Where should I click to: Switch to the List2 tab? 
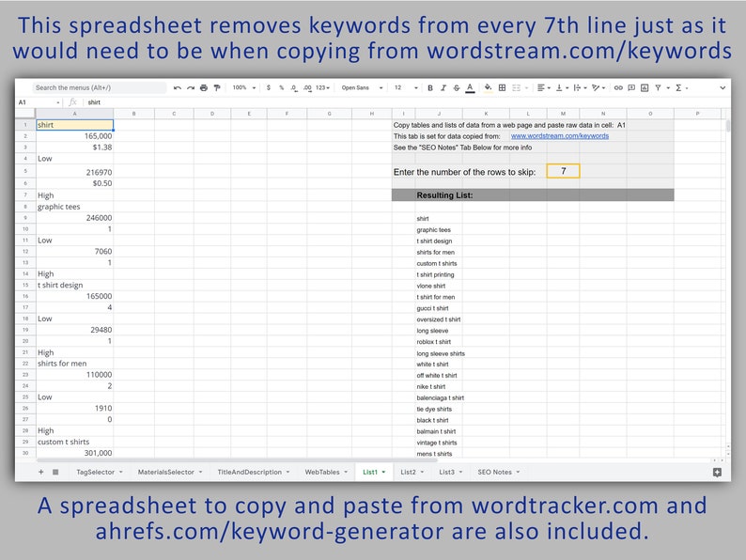pyautogui.click(x=412, y=472)
